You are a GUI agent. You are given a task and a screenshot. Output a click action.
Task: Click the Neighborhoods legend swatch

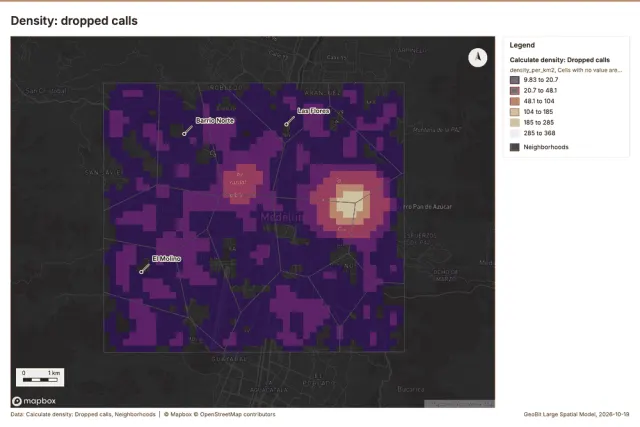(515, 147)
